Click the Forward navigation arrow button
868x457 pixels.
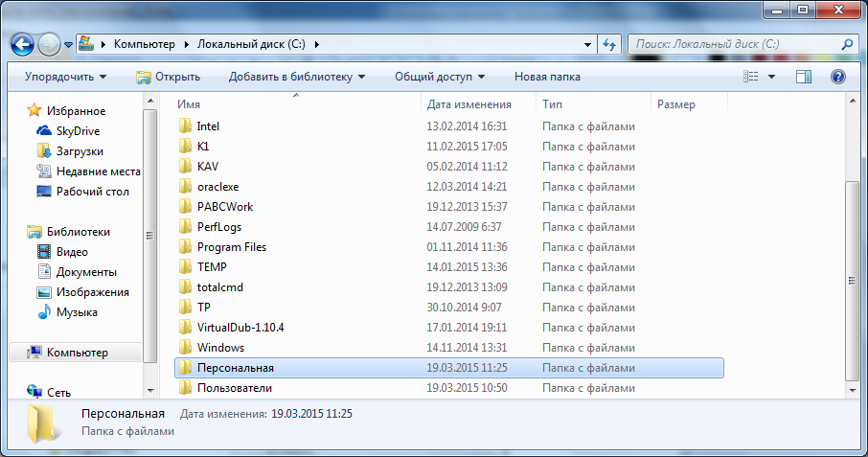point(49,44)
